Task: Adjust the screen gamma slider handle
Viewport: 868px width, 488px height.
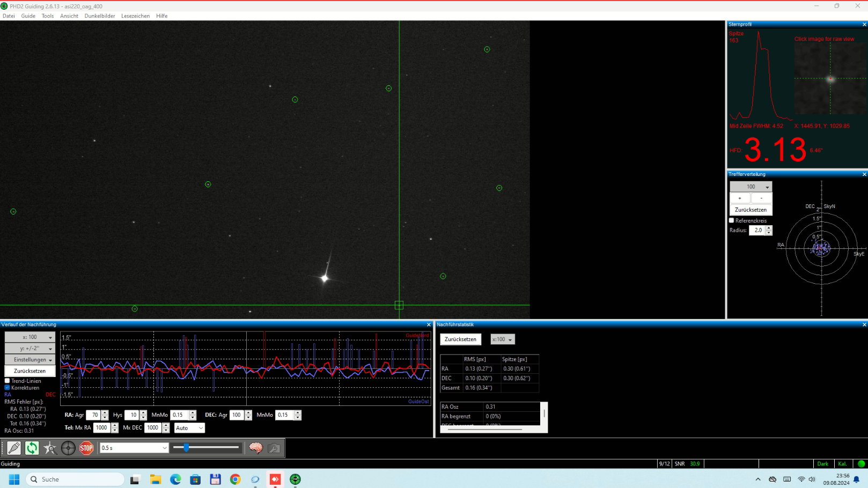Action: pyautogui.click(x=186, y=447)
